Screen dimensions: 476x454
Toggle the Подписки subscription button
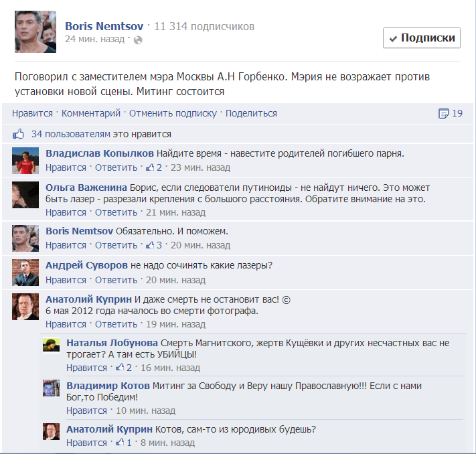pyautogui.click(x=421, y=38)
